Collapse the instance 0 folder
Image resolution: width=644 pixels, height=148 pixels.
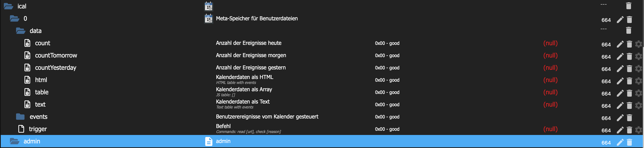tap(15, 19)
